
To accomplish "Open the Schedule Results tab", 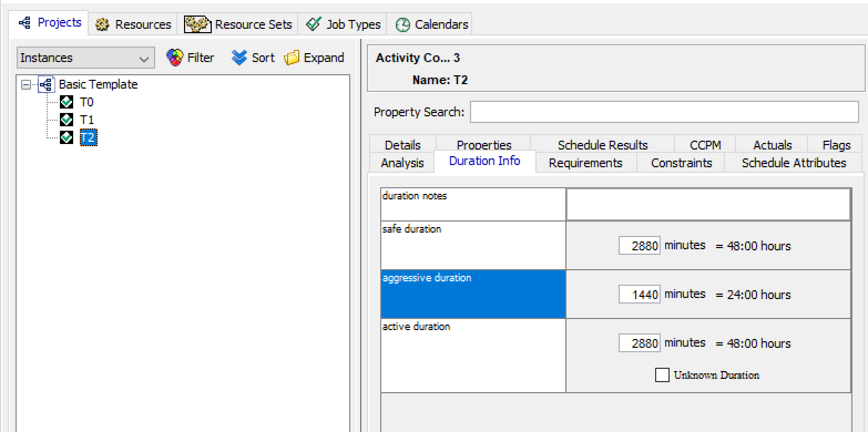I will (603, 145).
